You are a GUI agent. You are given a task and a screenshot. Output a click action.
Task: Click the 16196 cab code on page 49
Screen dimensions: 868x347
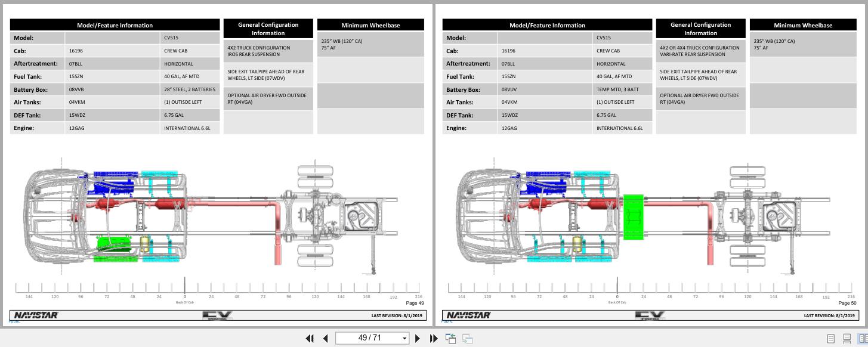75,51
